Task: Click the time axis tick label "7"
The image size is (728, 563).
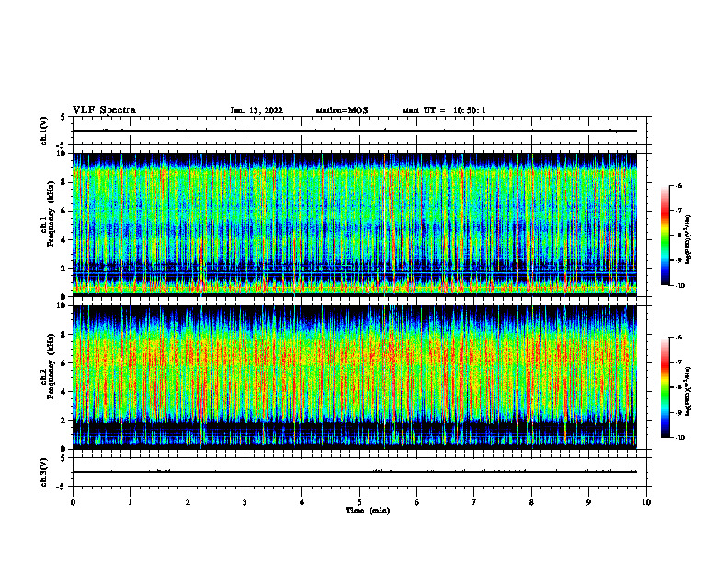Action: tap(474, 502)
